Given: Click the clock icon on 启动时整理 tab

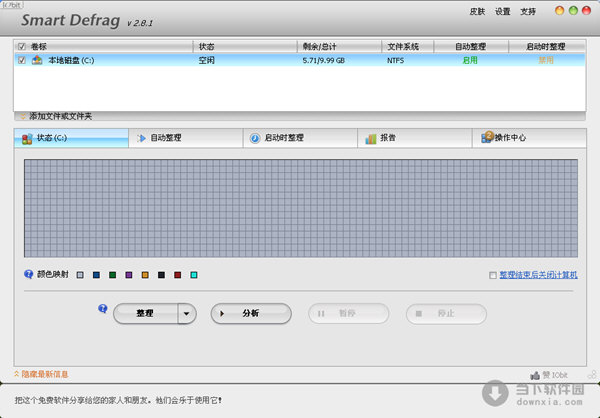Looking at the screenshot, I should tap(255, 138).
